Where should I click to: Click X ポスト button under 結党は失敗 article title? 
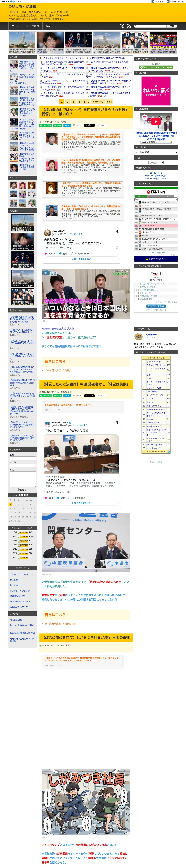point(90,396)
